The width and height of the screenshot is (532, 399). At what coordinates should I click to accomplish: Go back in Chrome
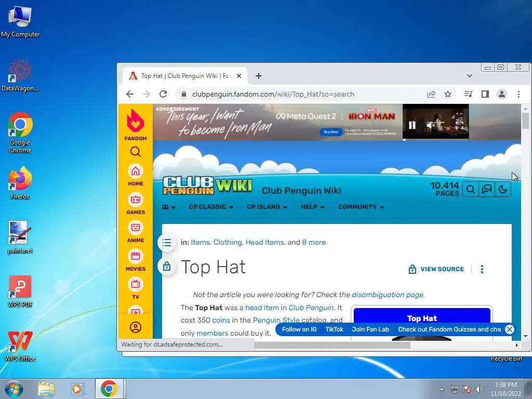tap(130, 94)
